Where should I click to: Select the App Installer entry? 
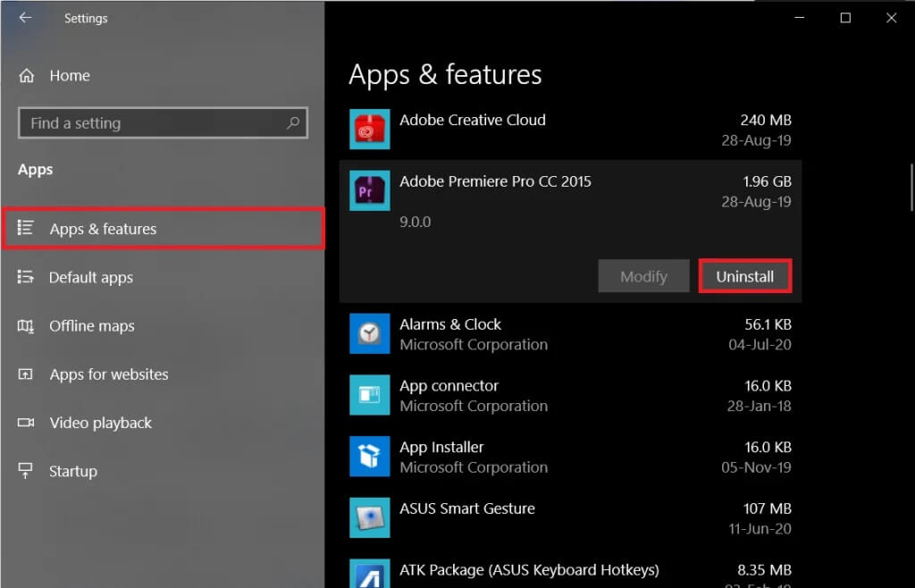click(x=570, y=456)
